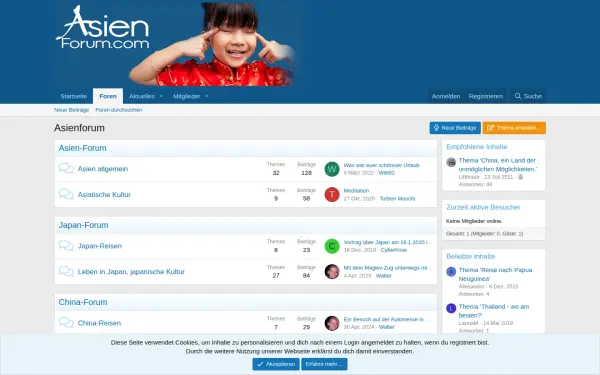Open the Japan-Reisen forum

[x=99, y=246]
